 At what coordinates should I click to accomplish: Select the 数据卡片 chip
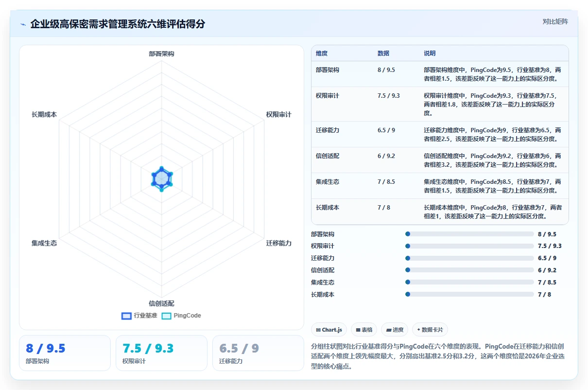pyautogui.click(x=430, y=330)
